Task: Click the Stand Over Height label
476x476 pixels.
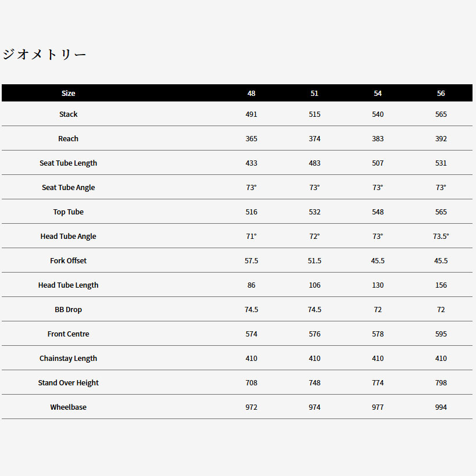Action: tap(68, 383)
